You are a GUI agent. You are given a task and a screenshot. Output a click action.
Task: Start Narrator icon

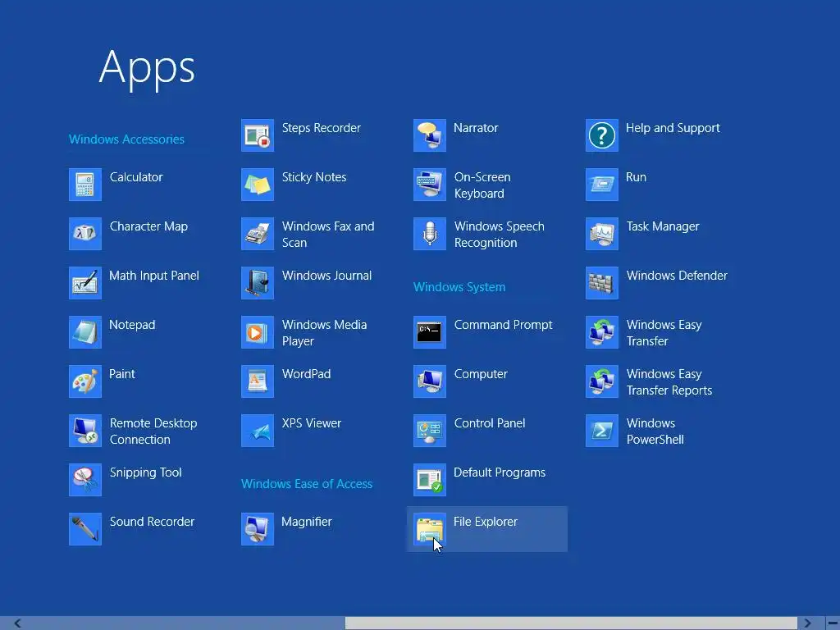[430, 135]
